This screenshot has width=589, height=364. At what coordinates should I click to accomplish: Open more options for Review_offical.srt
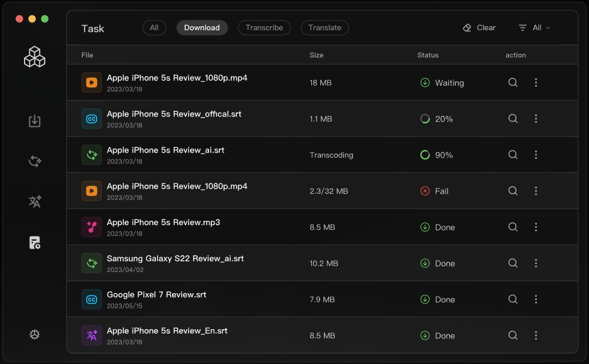(x=536, y=119)
